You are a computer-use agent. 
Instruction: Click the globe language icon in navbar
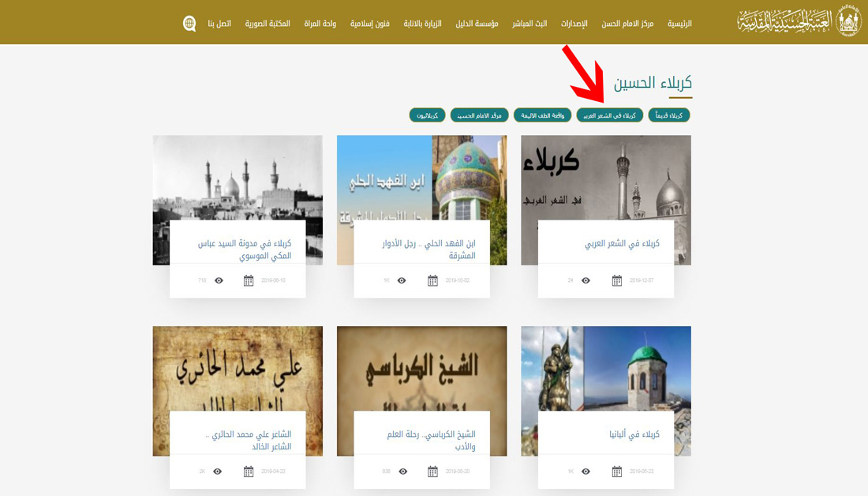189,23
